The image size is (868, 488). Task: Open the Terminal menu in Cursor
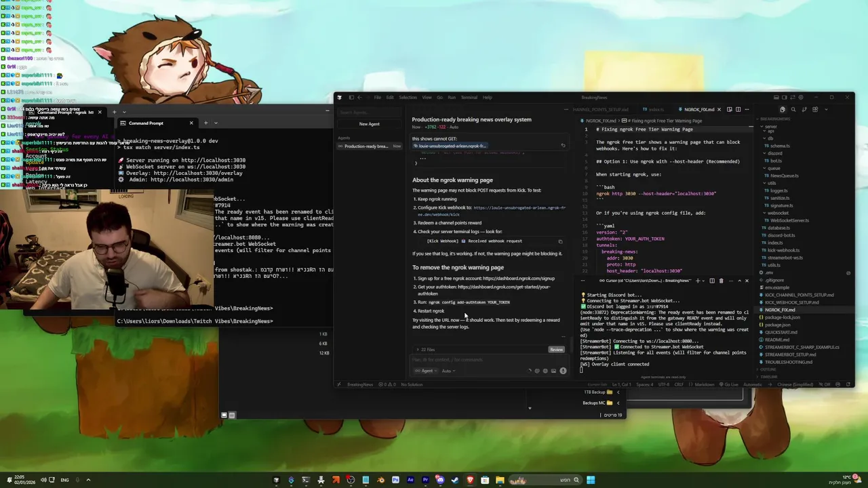pyautogui.click(x=469, y=97)
